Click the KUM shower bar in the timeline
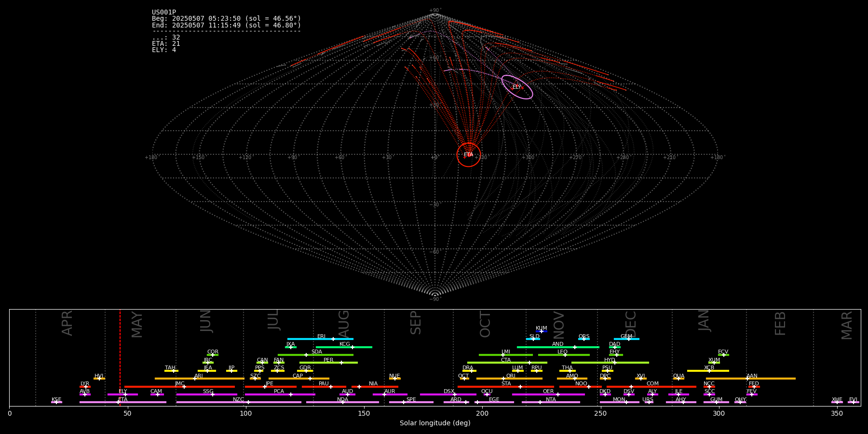 pyautogui.click(x=542, y=331)
